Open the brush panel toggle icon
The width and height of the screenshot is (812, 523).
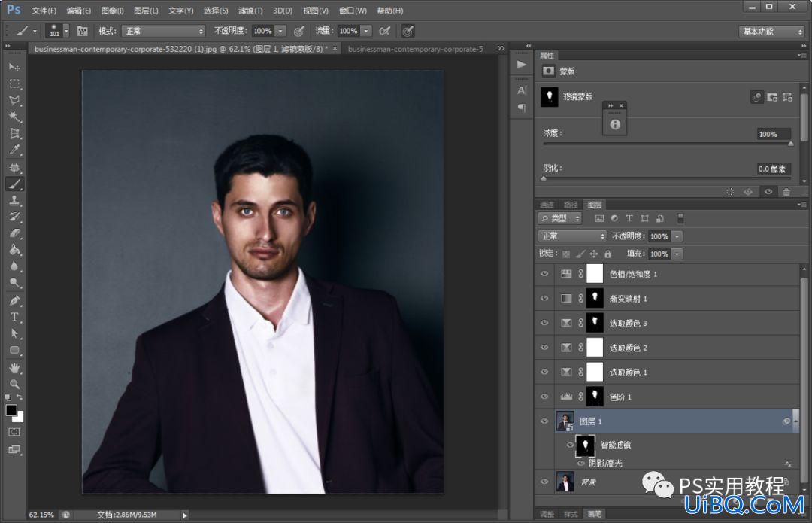tap(83, 31)
